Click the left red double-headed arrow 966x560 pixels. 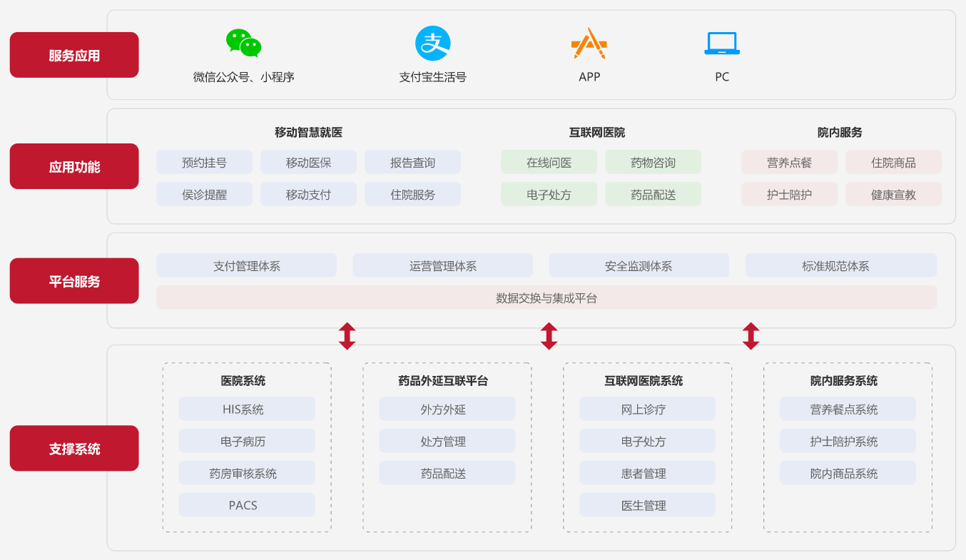[347, 336]
